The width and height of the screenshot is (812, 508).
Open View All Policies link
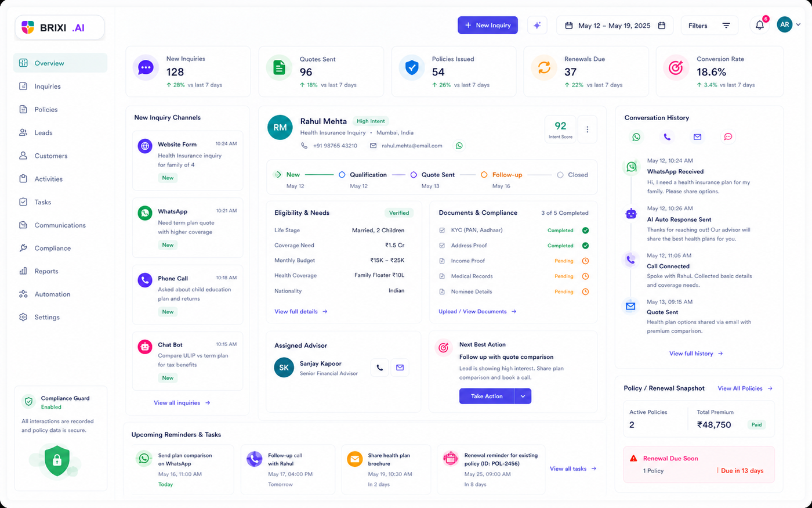(745, 388)
